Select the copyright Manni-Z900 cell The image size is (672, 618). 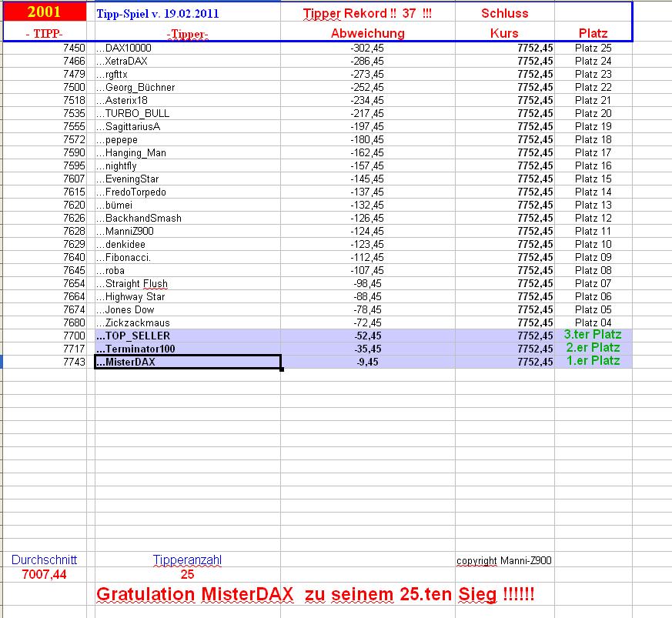(x=504, y=560)
